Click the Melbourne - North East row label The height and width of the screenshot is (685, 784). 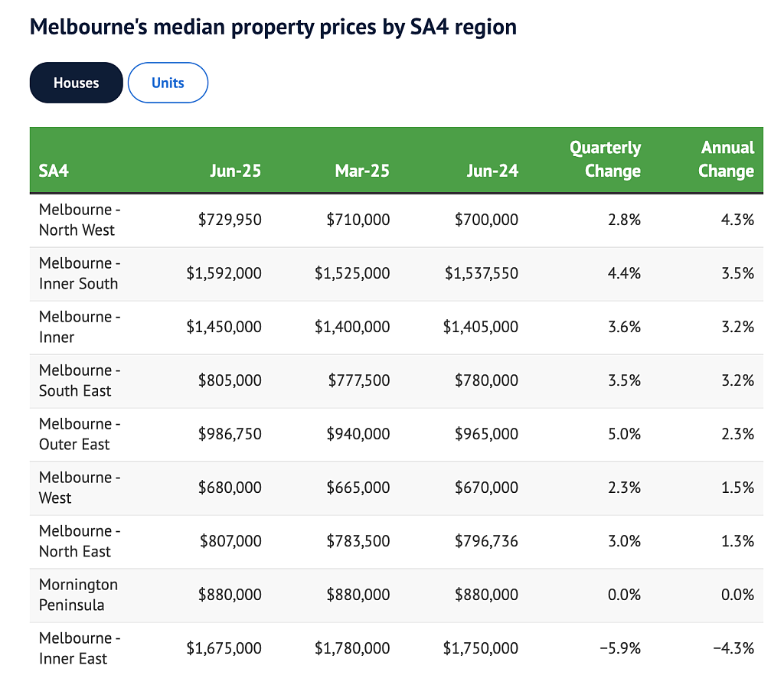[80, 541]
